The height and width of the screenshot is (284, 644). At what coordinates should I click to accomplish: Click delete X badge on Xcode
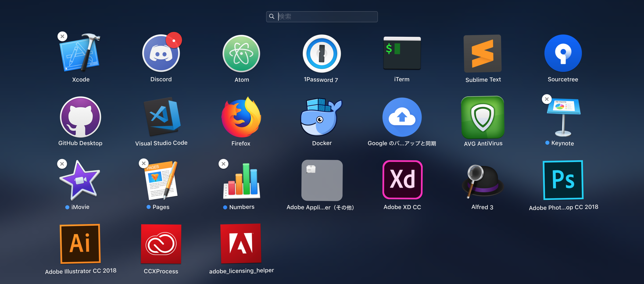62,36
